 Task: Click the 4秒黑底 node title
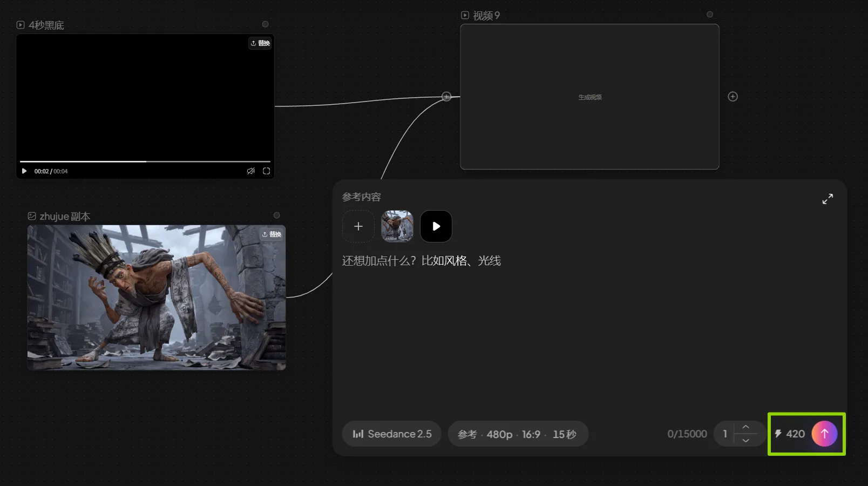point(46,25)
